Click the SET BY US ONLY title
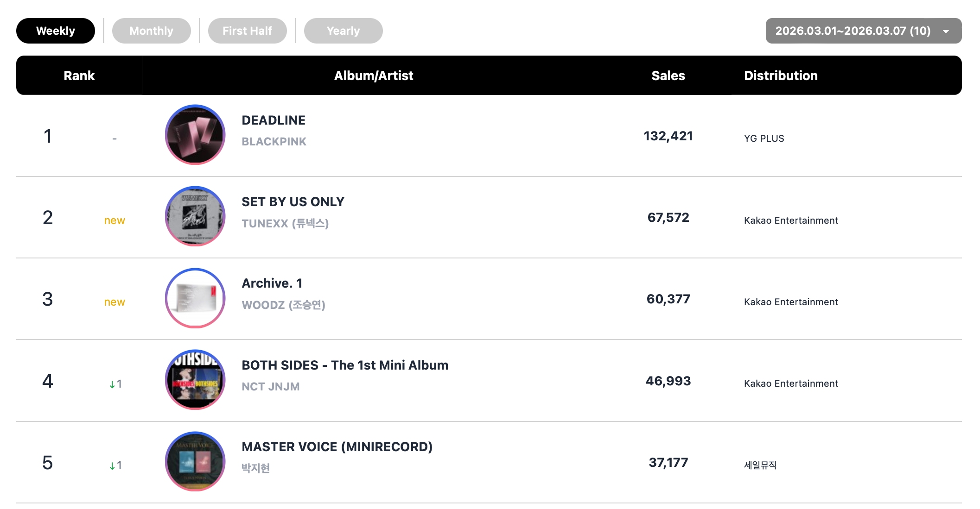The height and width of the screenshot is (509, 980). coord(293,202)
